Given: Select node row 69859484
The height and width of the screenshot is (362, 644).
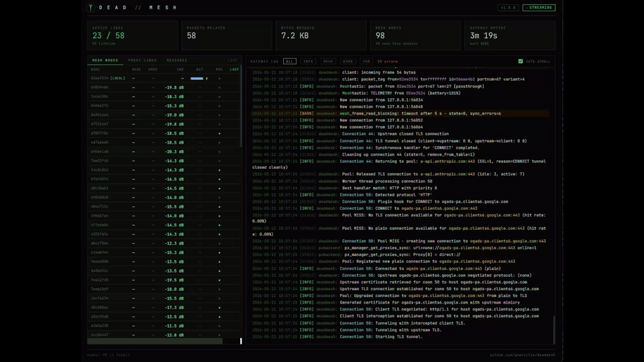Looking at the screenshot, I should coord(164,87).
